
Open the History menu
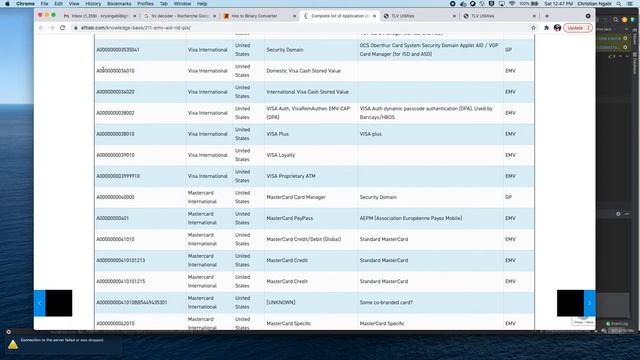(93, 4)
